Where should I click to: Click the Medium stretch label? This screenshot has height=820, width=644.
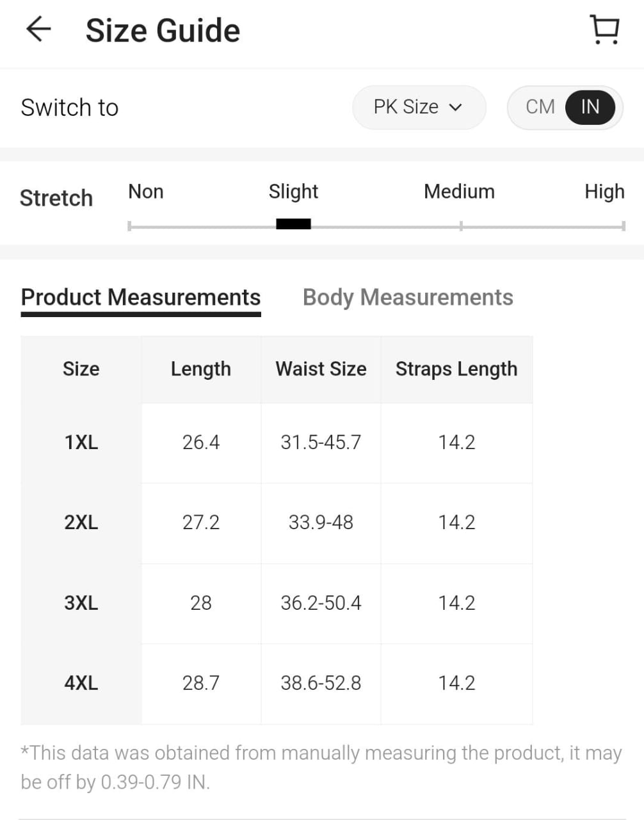pos(459,192)
